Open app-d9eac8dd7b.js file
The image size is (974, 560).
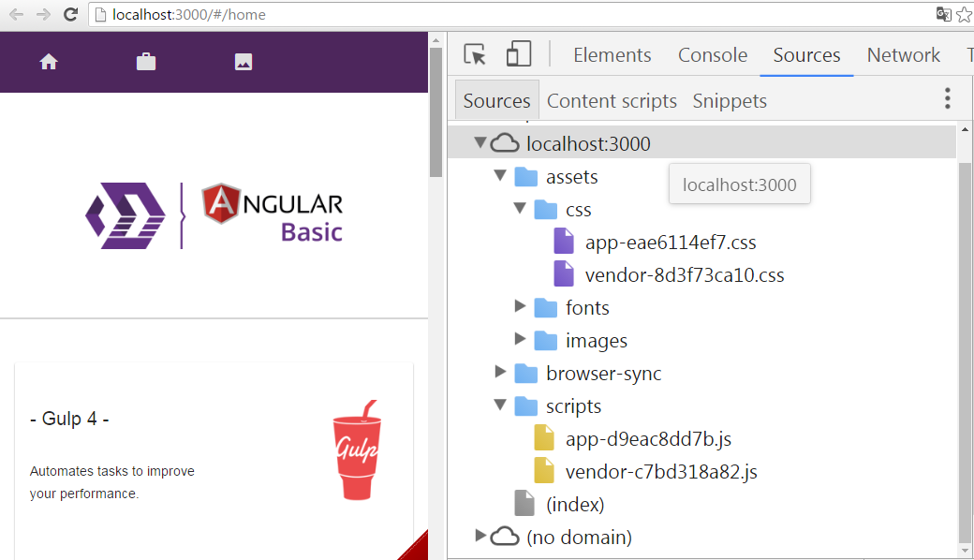(x=648, y=439)
